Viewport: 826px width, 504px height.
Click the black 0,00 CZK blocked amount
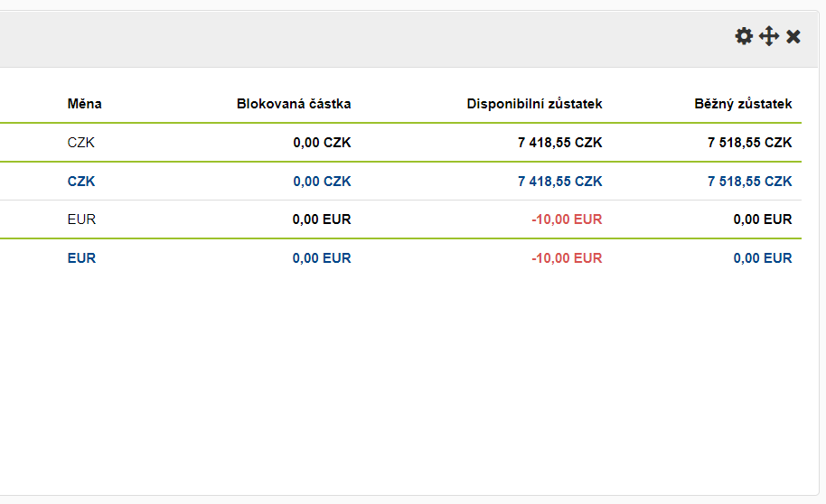322,143
